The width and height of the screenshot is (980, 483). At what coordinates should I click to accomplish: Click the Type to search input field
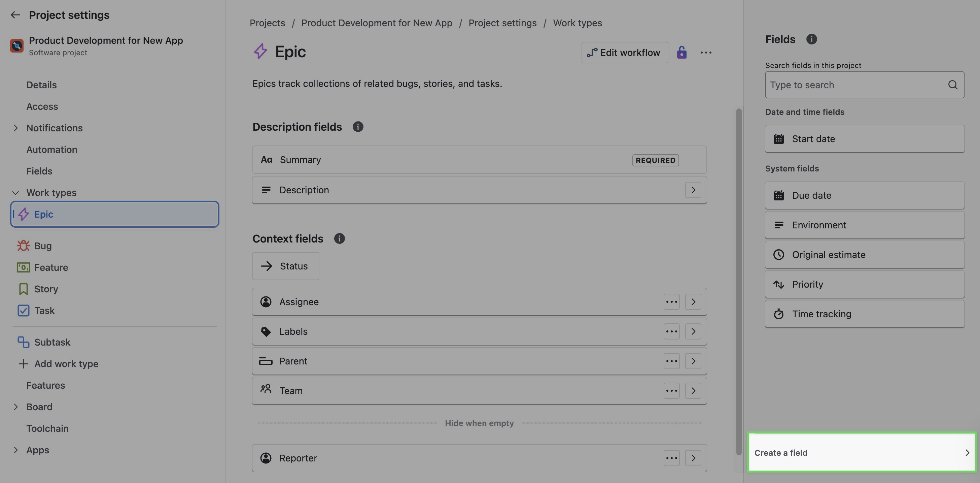pos(856,85)
